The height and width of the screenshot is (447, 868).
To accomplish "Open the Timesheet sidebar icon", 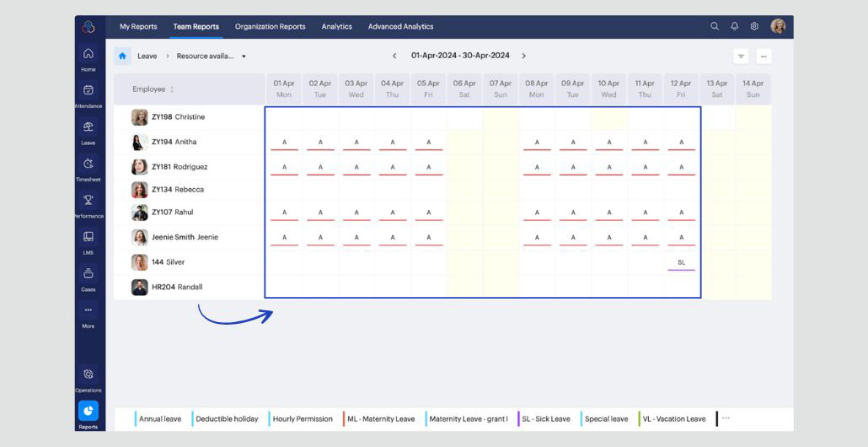I will (x=88, y=164).
